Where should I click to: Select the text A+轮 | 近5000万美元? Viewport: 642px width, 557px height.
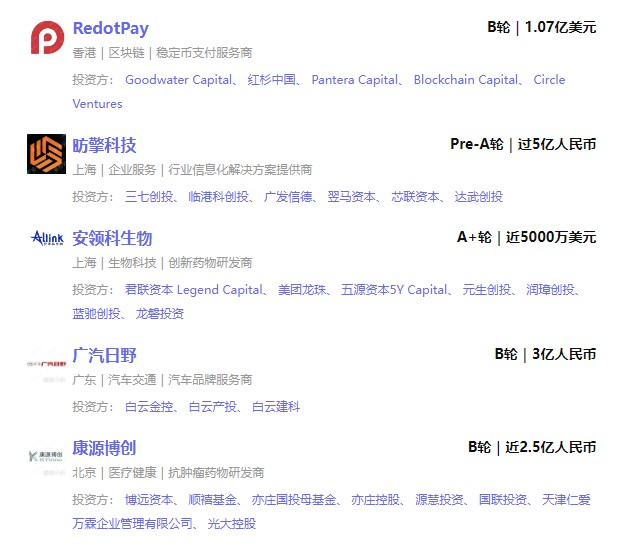click(526, 238)
